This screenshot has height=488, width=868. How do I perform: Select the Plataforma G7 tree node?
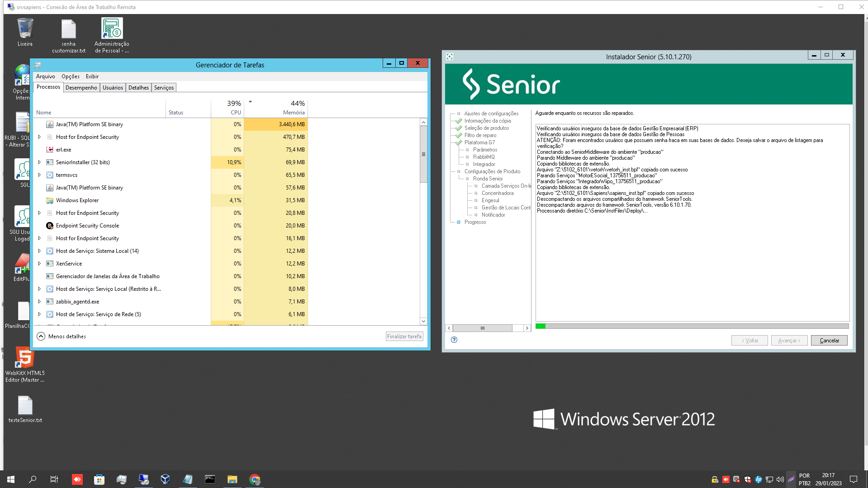point(479,142)
